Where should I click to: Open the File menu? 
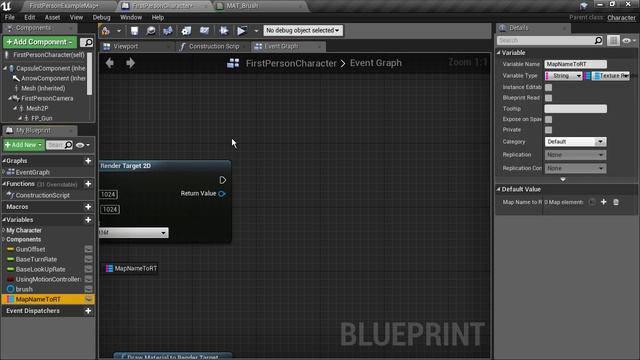point(10,18)
